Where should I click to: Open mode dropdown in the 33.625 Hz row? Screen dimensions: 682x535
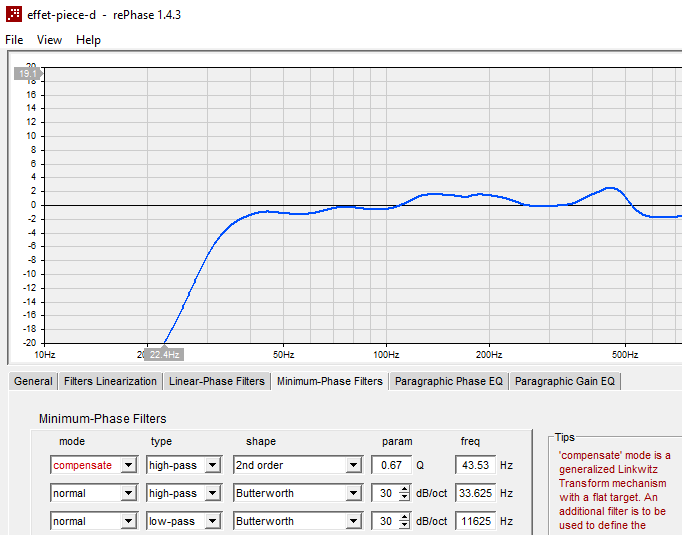coord(128,493)
